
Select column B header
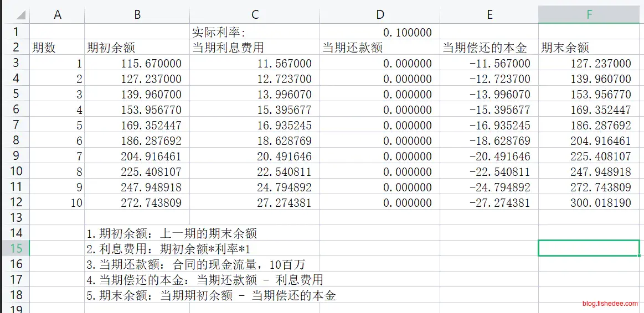137,15
